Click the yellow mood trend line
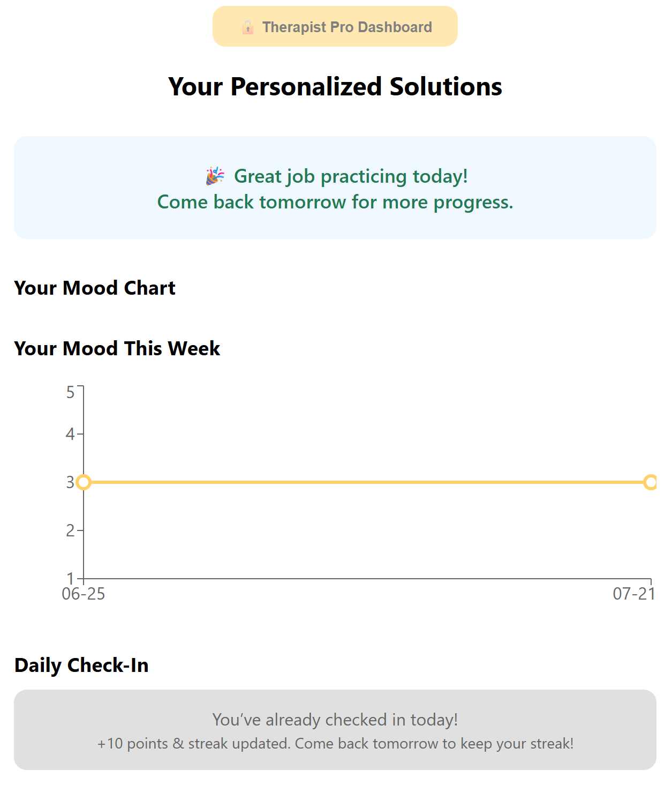This screenshot has width=672, height=785. [x=367, y=482]
